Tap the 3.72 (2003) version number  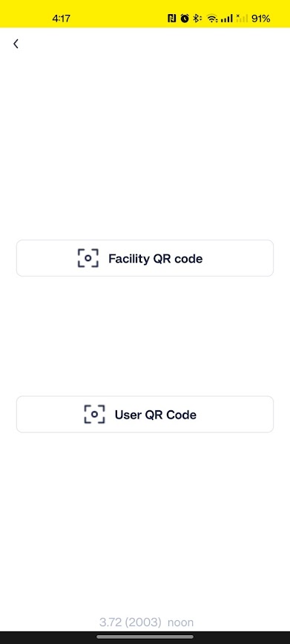[x=131, y=622]
